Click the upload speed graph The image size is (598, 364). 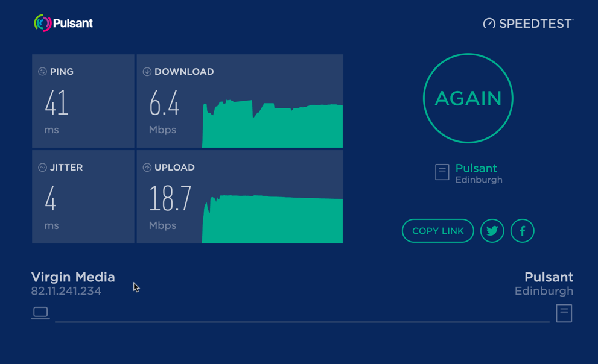[x=272, y=219]
